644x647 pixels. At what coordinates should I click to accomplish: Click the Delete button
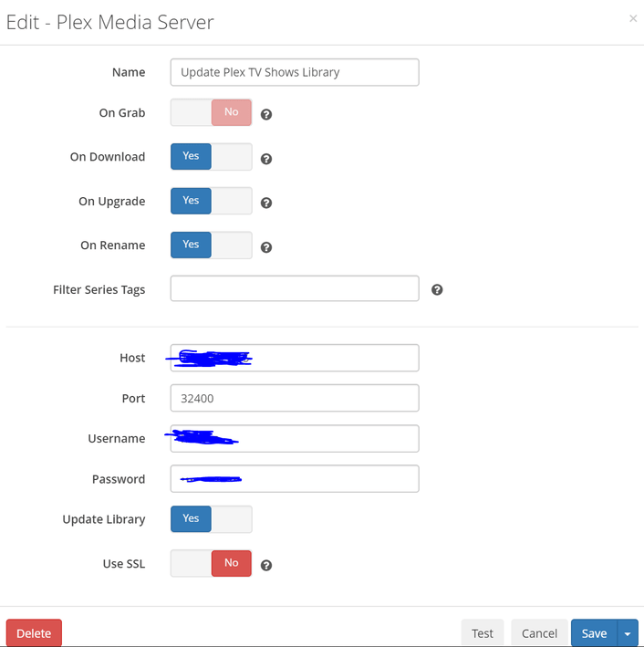tap(34, 633)
